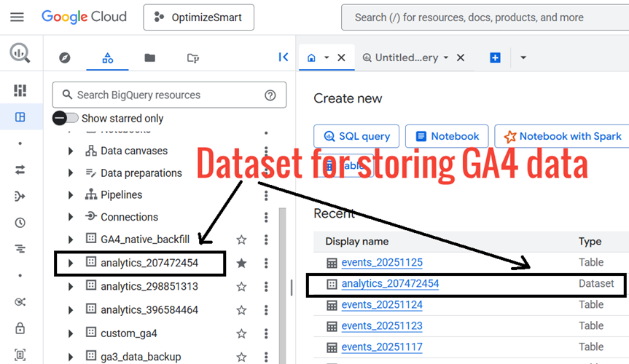Create a Notebook with Spark
Viewport: 629px width, 364px height.
click(563, 136)
